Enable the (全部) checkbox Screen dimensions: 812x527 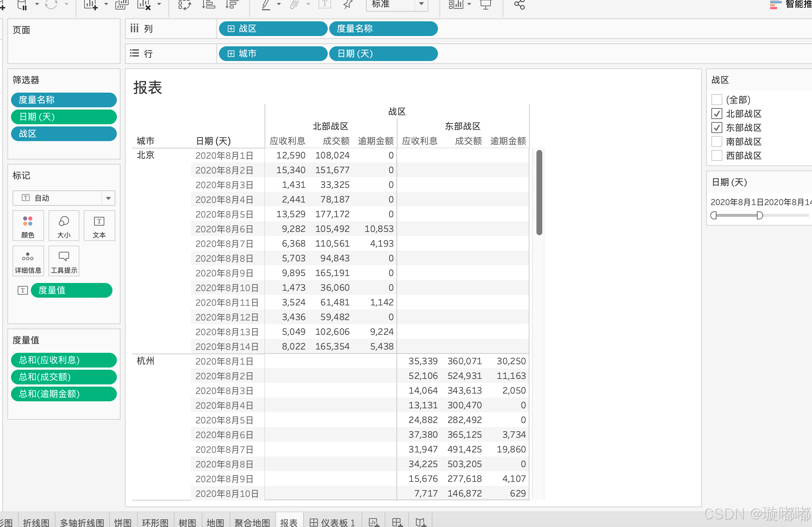[x=717, y=100]
